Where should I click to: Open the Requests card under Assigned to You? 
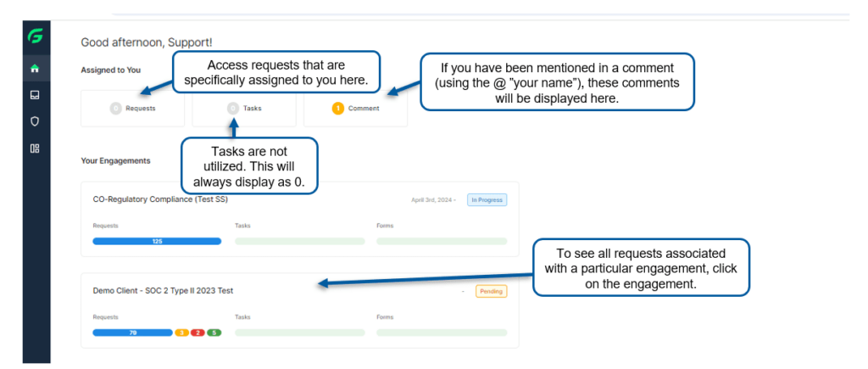[x=133, y=109]
